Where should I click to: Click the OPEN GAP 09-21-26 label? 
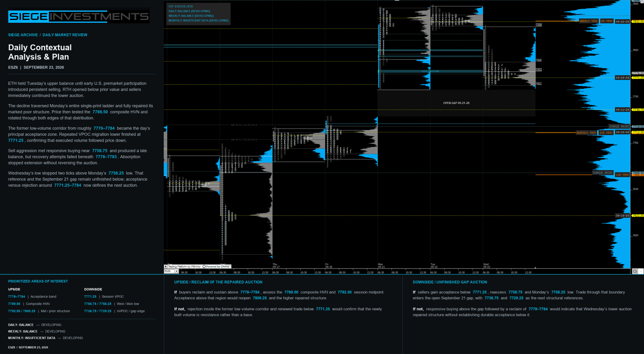click(x=456, y=103)
